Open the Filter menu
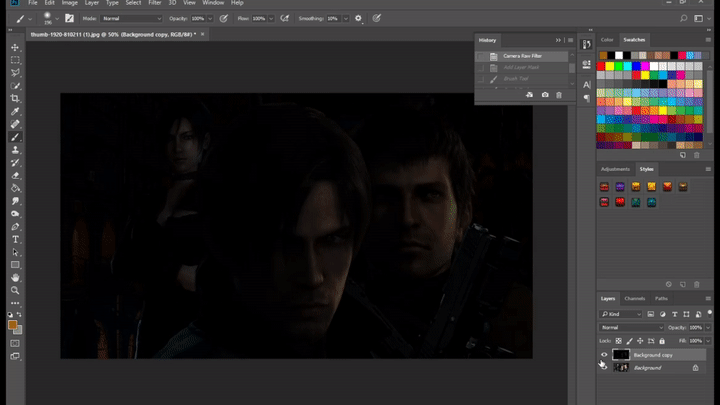This screenshot has height=405, width=720. (x=155, y=3)
